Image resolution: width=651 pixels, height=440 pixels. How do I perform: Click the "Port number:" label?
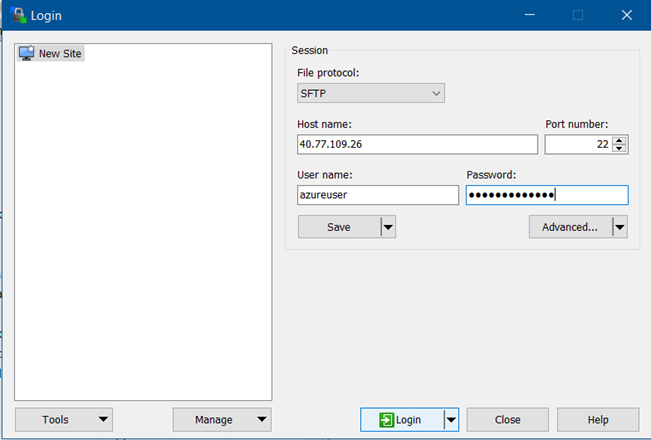[576, 124]
